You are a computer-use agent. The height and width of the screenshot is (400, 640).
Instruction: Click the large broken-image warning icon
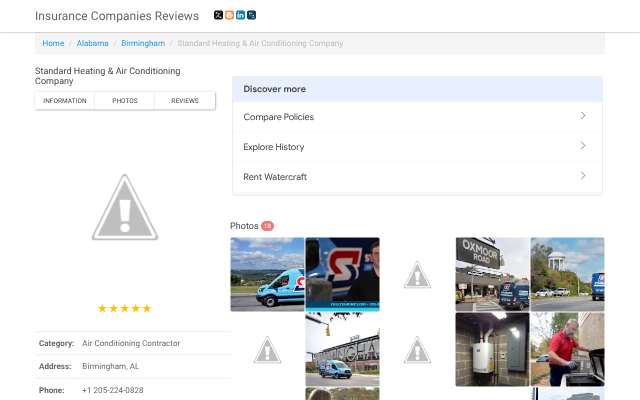click(125, 207)
